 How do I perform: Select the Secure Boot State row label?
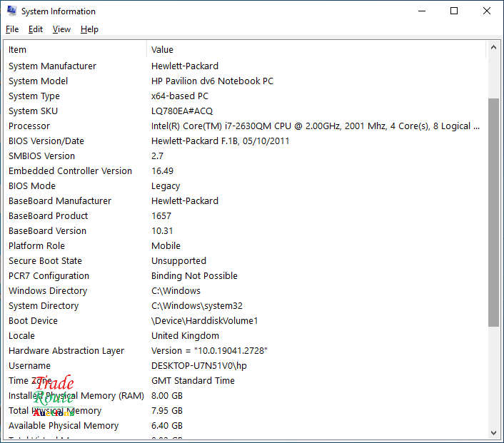coord(45,261)
